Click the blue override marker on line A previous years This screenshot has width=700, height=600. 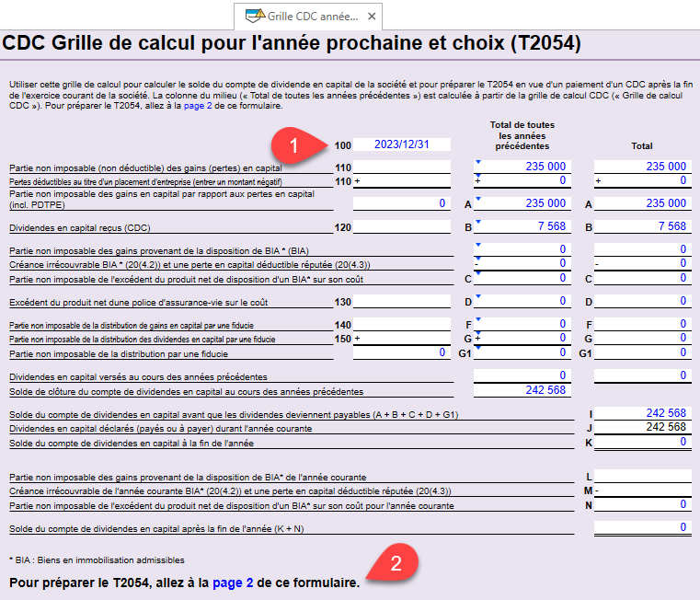coord(478,199)
